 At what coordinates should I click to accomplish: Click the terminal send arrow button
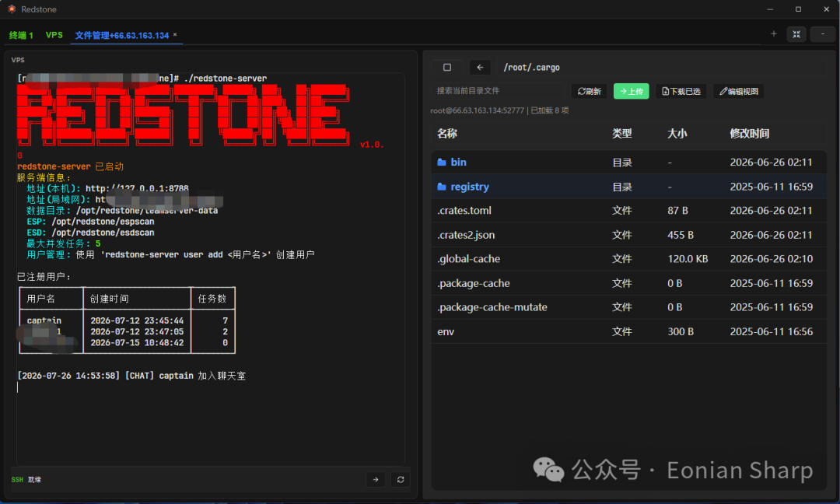[x=376, y=479]
